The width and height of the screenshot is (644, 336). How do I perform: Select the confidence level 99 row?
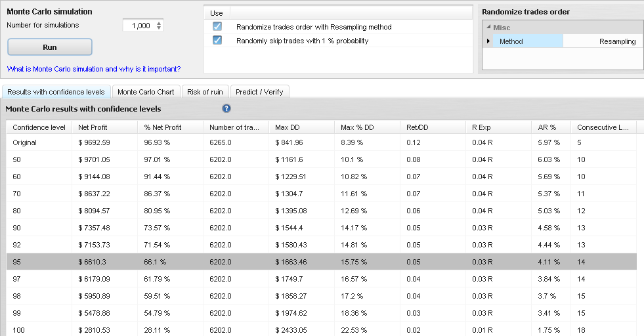coord(321,313)
